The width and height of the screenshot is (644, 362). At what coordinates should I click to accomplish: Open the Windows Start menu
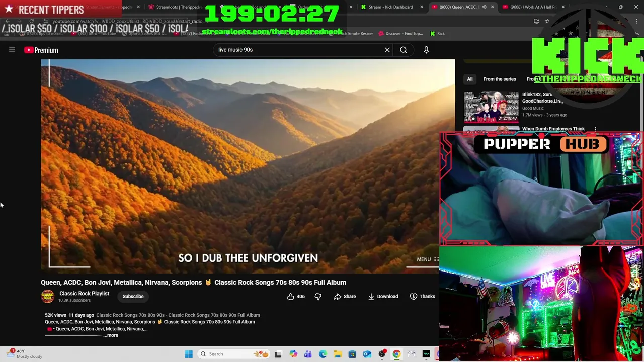[189, 354]
